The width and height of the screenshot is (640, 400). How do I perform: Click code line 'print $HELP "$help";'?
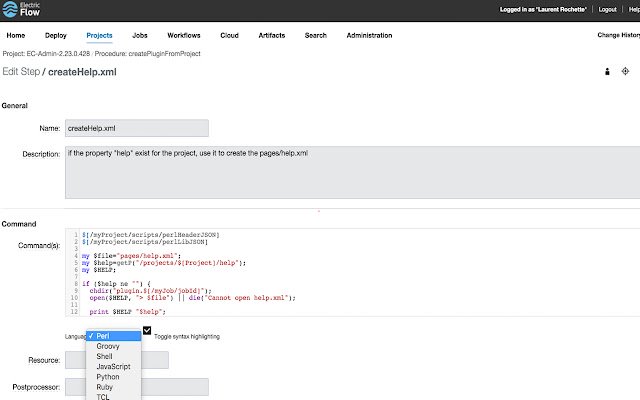click(x=127, y=312)
